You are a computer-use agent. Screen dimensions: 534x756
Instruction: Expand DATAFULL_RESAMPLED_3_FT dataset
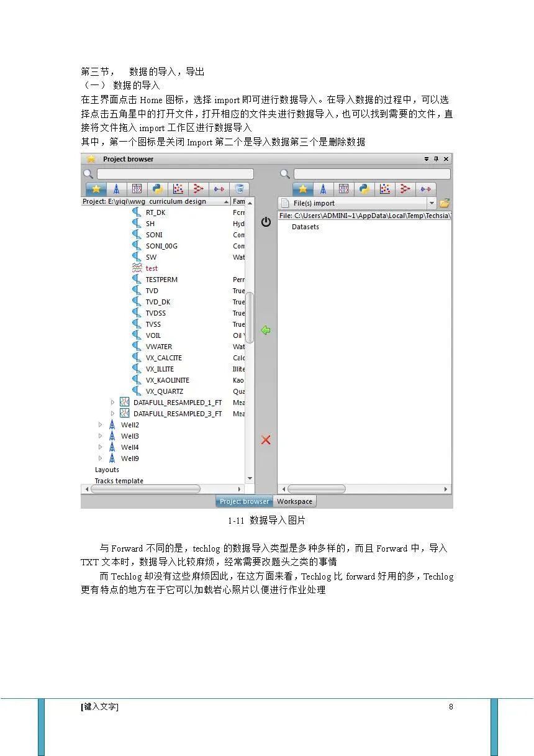point(113,414)
